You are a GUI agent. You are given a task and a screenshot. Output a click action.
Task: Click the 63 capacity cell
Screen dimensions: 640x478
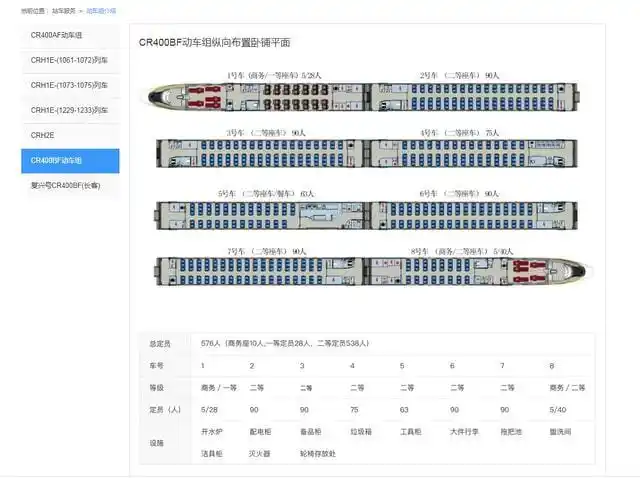(x=404, y=410)
